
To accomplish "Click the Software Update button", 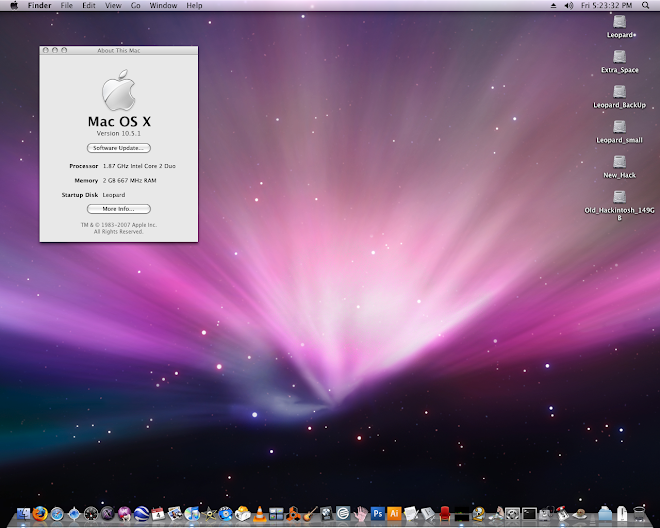I will click(x=119, y=148).
